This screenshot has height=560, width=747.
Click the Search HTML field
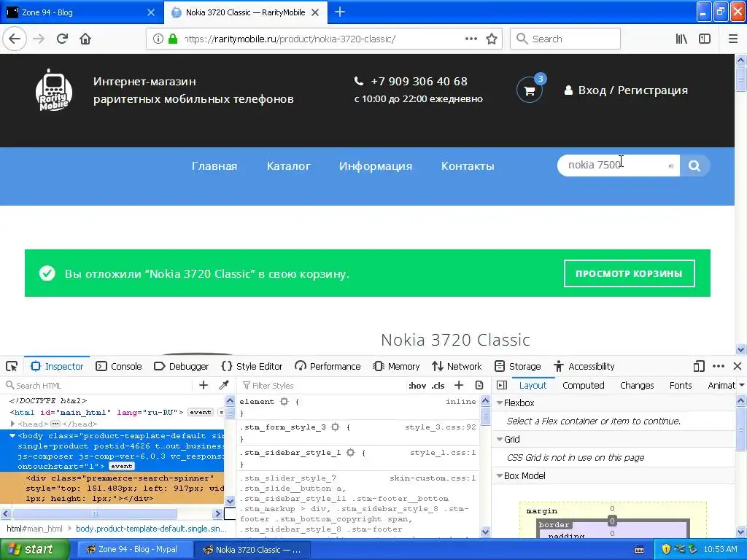(x=98, y=385)
